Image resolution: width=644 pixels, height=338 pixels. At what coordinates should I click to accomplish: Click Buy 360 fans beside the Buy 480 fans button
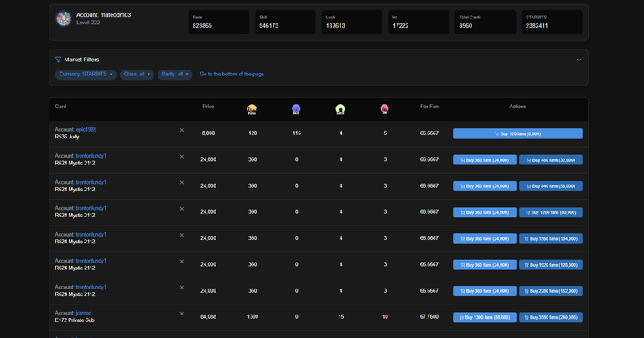(485, 160)
